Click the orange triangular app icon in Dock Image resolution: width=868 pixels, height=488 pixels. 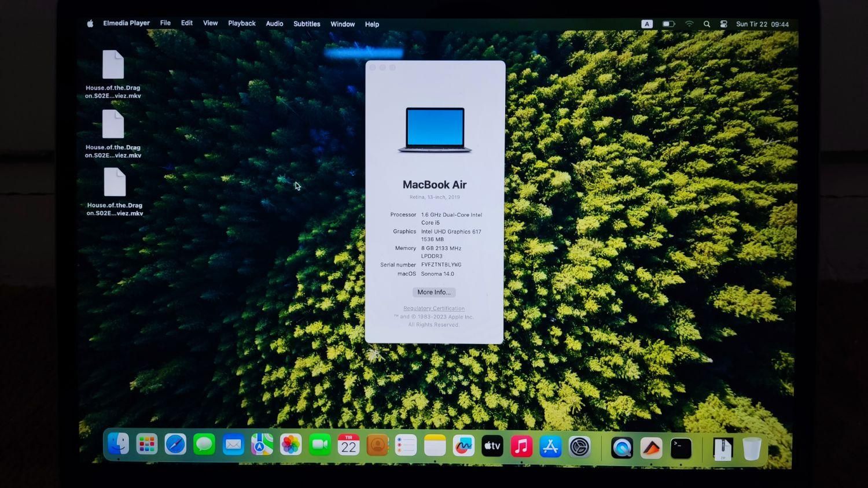(x=652, y=448)
